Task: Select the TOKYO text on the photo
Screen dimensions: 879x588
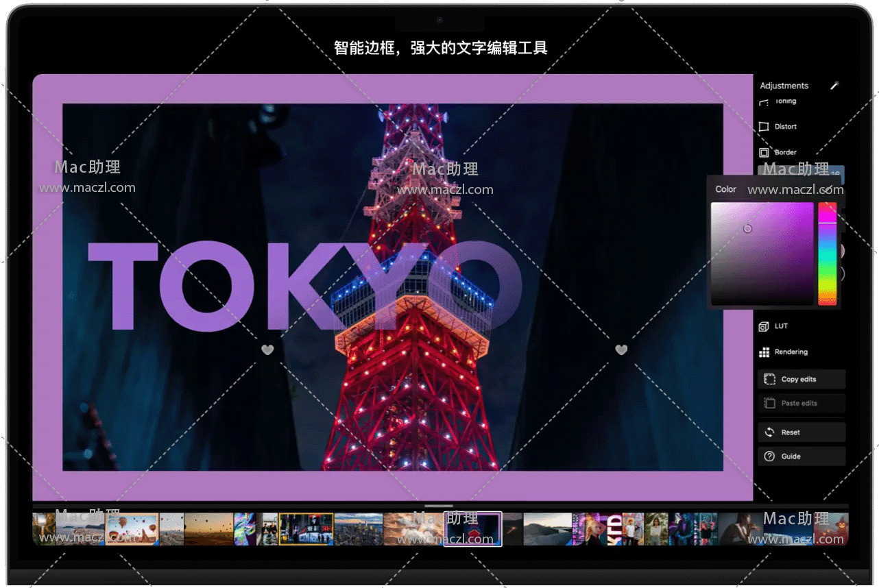Action: (305, 286)
